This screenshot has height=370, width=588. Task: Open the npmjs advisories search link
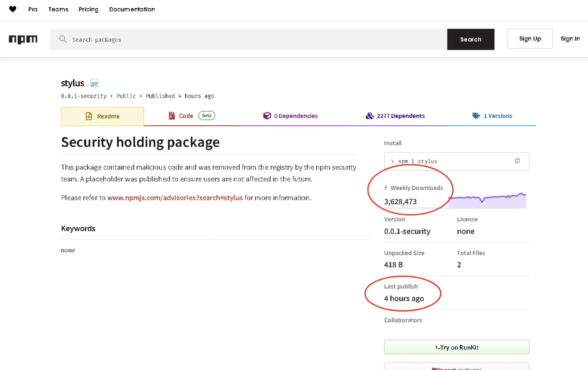(x=175, y=198)
